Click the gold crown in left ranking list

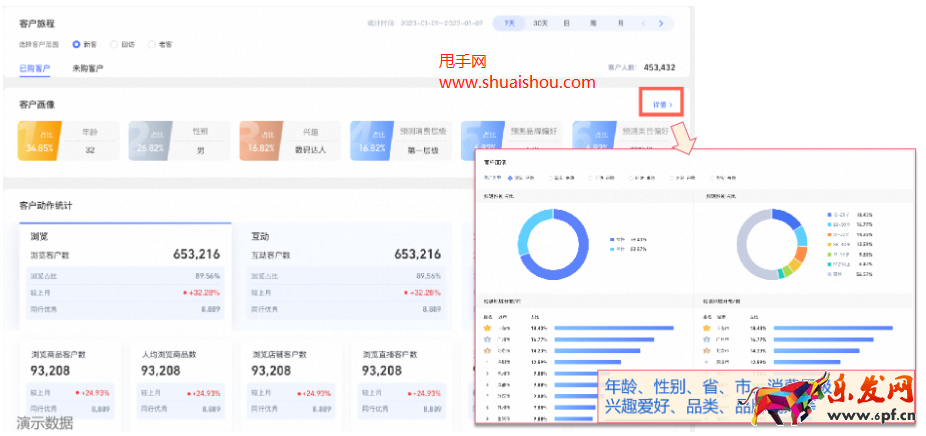pyautogui.click(x=488, y=328)
